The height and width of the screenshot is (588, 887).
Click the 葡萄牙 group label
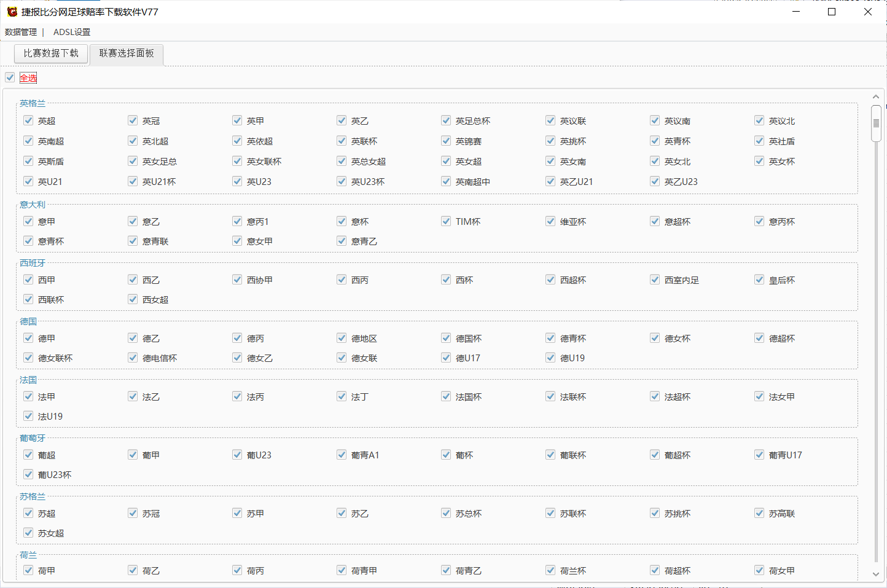click(x=33, y=438)
